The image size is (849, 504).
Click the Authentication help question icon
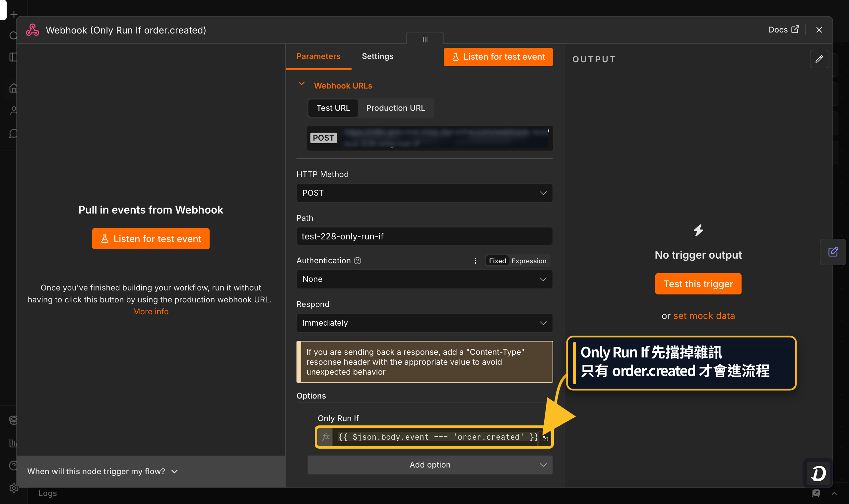(358, 261)
